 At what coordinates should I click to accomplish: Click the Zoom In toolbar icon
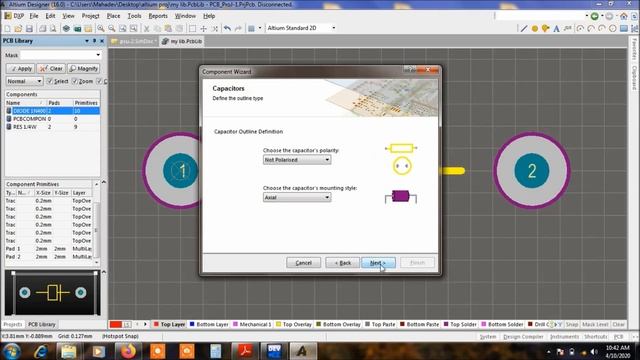coord(100,29)
